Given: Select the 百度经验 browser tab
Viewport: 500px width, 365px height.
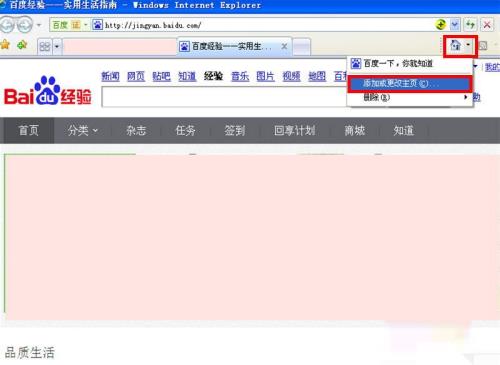Looking at the screenshot, I should click(235, 46).
